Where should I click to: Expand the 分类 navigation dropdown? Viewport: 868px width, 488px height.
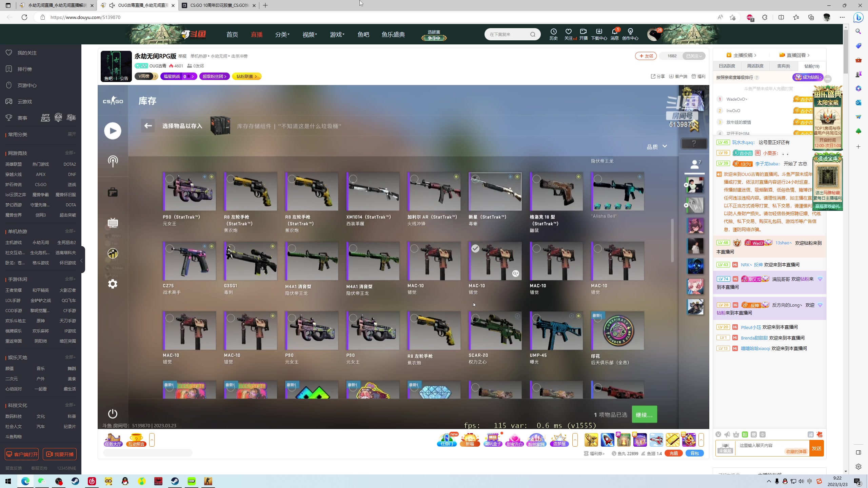282,34
